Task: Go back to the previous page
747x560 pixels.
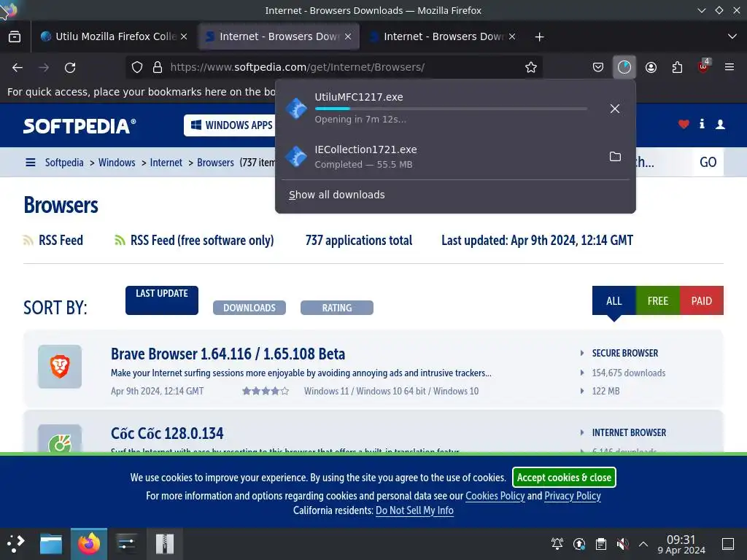Action: click(x=18, y=68)
